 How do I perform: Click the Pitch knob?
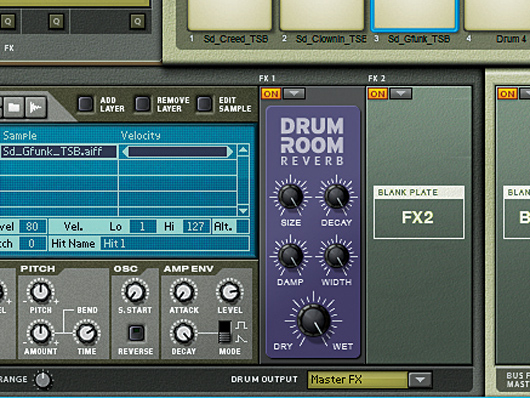pos(41,292)
